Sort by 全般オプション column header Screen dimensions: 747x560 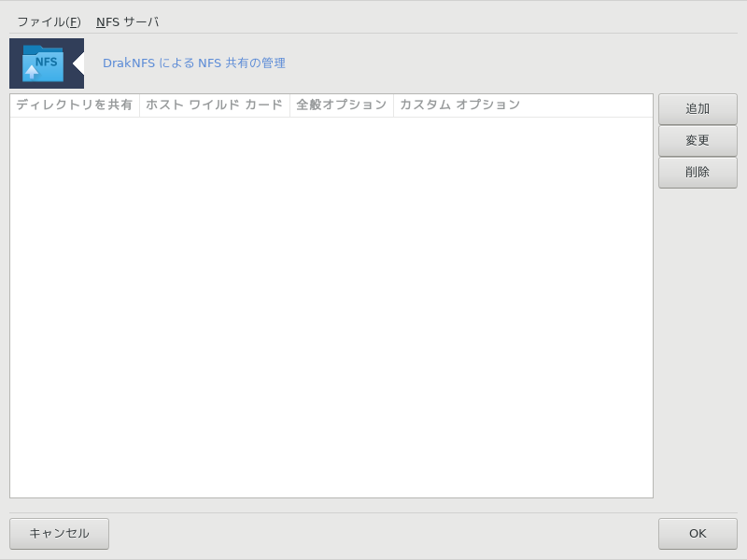click(x=342, y=105)
